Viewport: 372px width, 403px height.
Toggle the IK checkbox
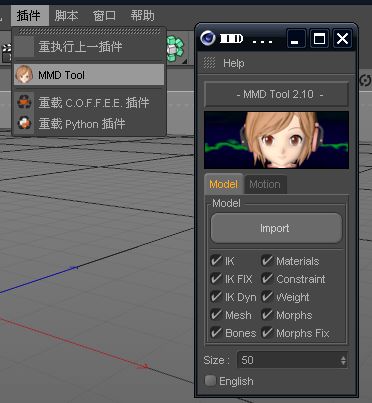(x=216, y=261)
